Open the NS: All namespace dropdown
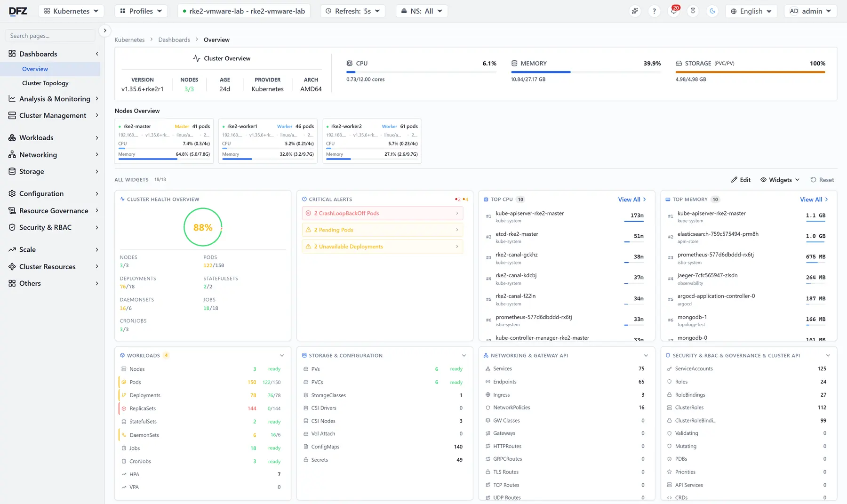This screenshot has width=847, height=504. point(422,11)
